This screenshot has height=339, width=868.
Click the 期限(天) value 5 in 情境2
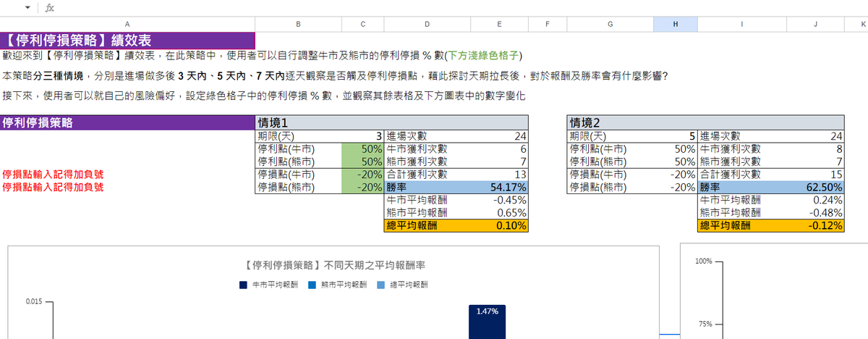point(676,136)
